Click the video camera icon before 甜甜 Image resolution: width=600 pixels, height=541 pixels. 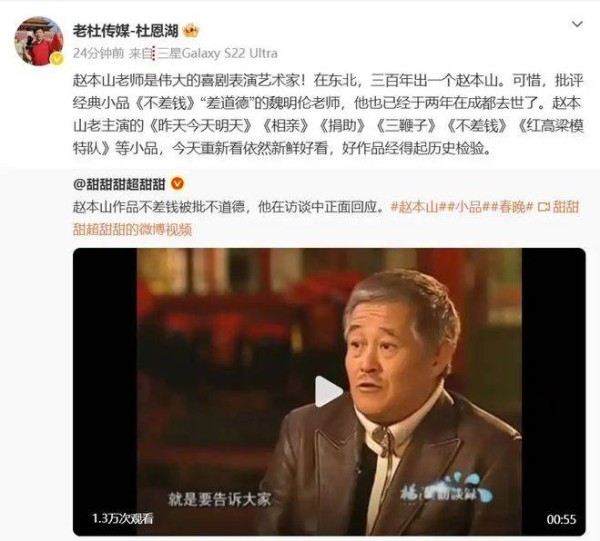(543, 207)
